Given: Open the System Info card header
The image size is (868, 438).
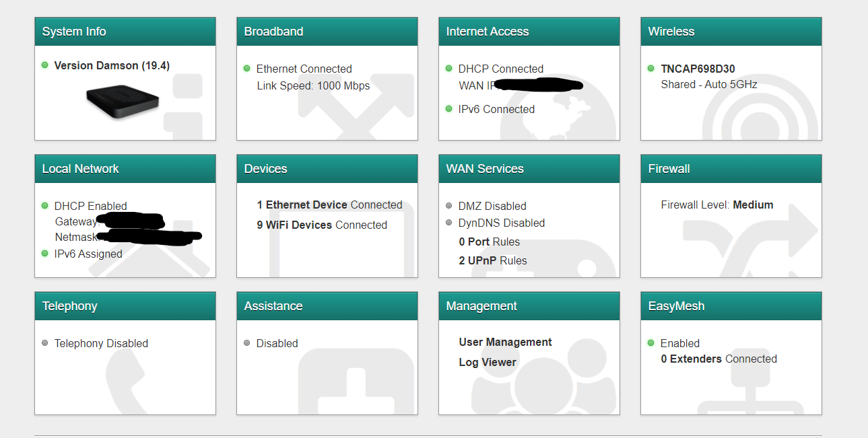Looking at the screenshot, I should (x=125, y=32).
